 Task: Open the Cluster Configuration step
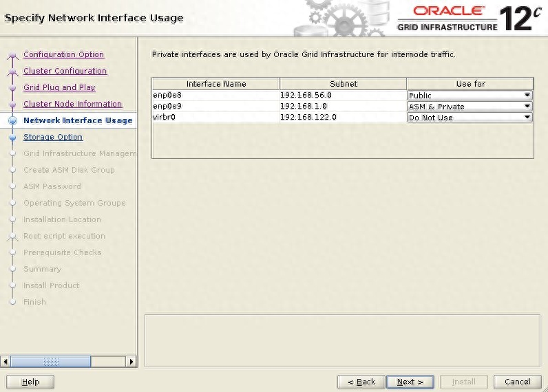65,71
